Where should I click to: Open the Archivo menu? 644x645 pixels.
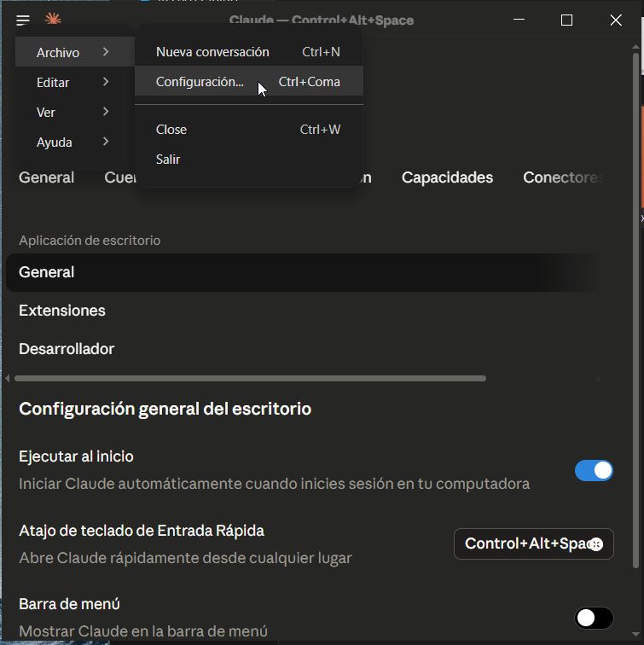74,52
